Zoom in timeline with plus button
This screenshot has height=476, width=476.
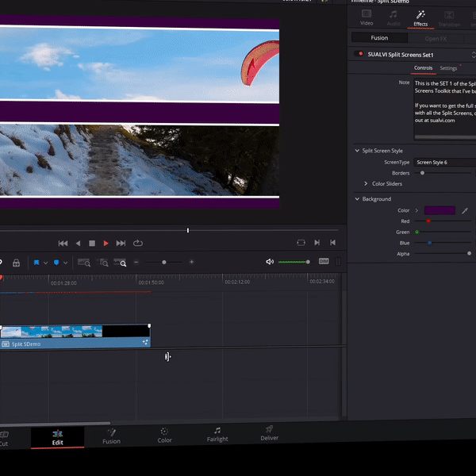[x=191, y=262]
